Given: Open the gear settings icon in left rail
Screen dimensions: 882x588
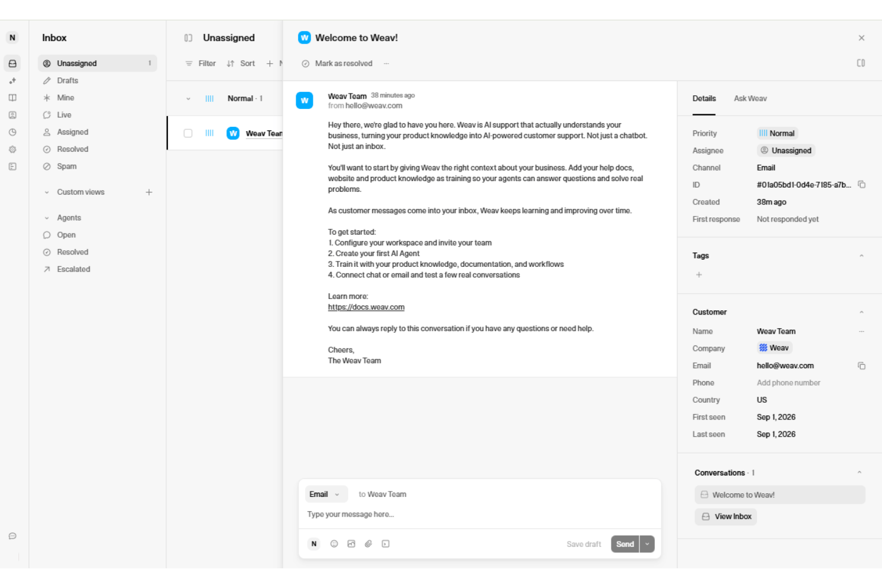Looking at the screenshot, I should [x=13, y=150].
